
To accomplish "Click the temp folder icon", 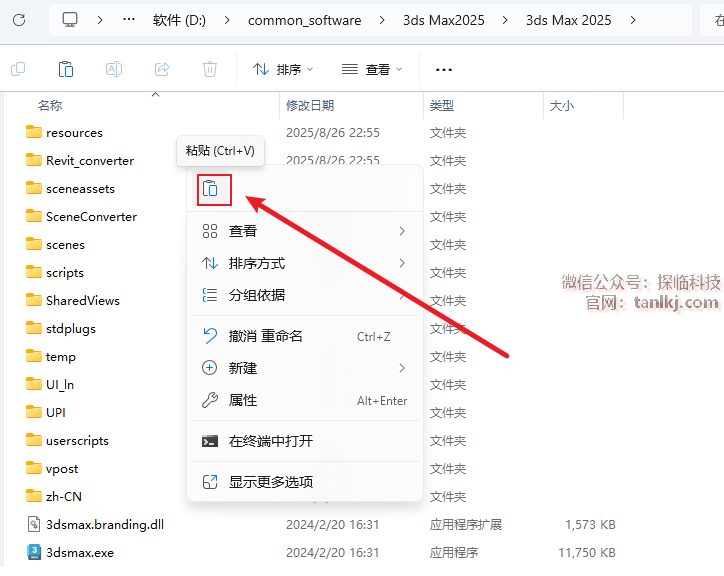I will [x=34, y=356].
